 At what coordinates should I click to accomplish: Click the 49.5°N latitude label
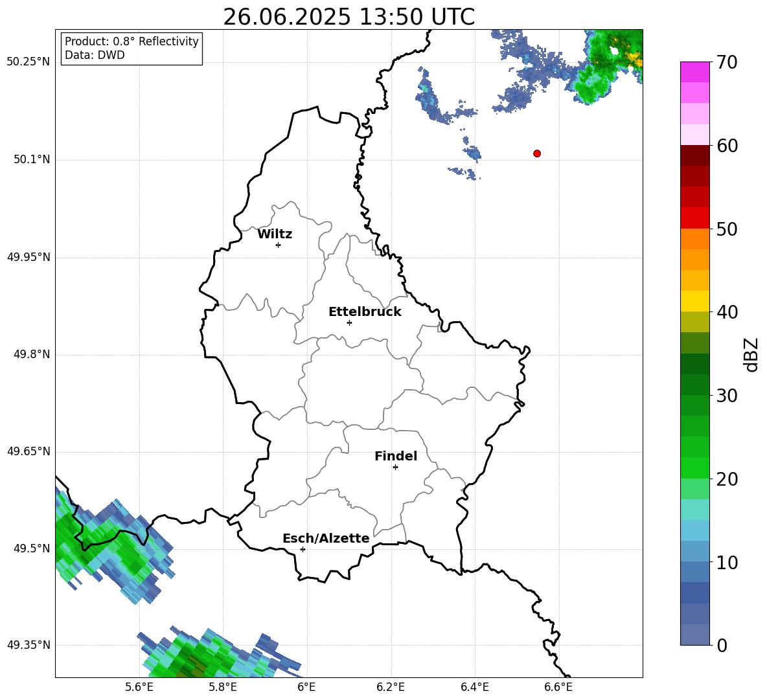(32, 548)
